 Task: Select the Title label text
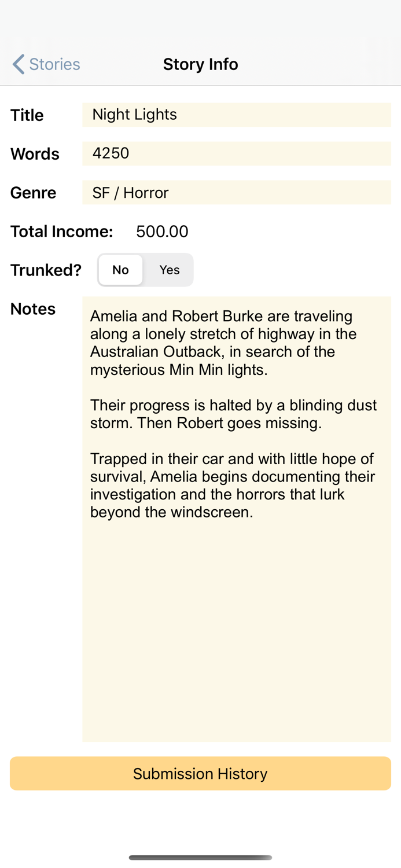(x=27, y=115)
